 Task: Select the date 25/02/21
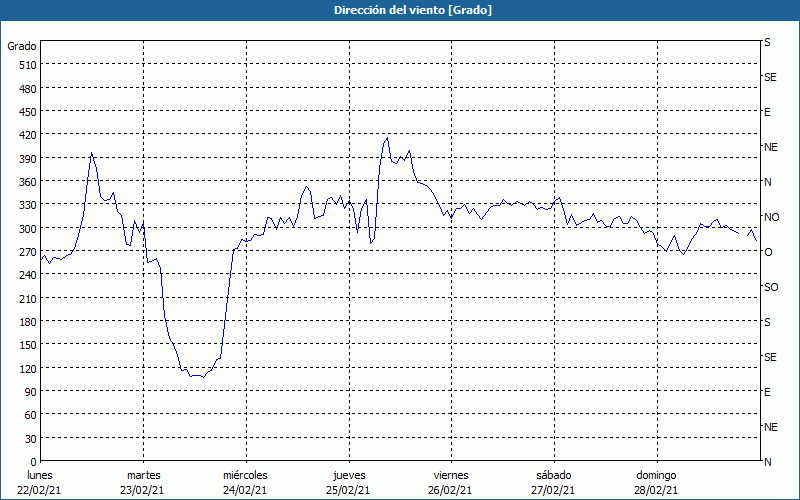[x=348, y=491]
